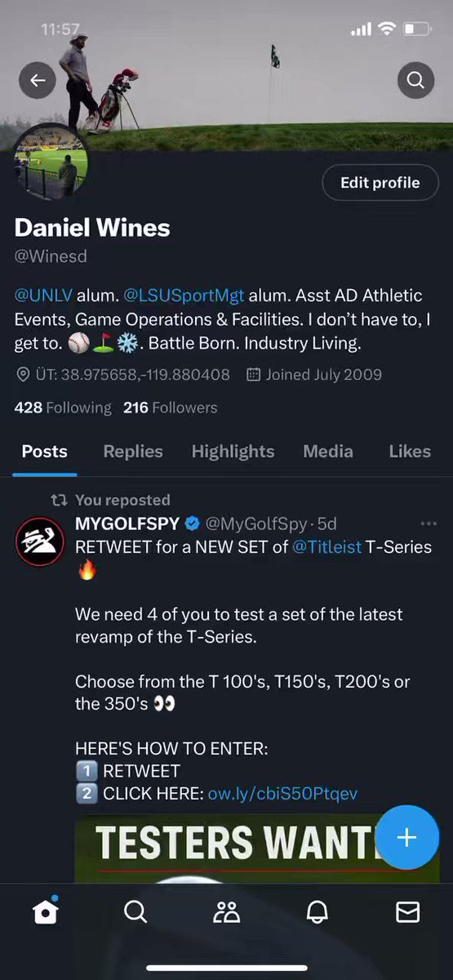
Task: View the 216 Followers list
Action: coord(171,408)
